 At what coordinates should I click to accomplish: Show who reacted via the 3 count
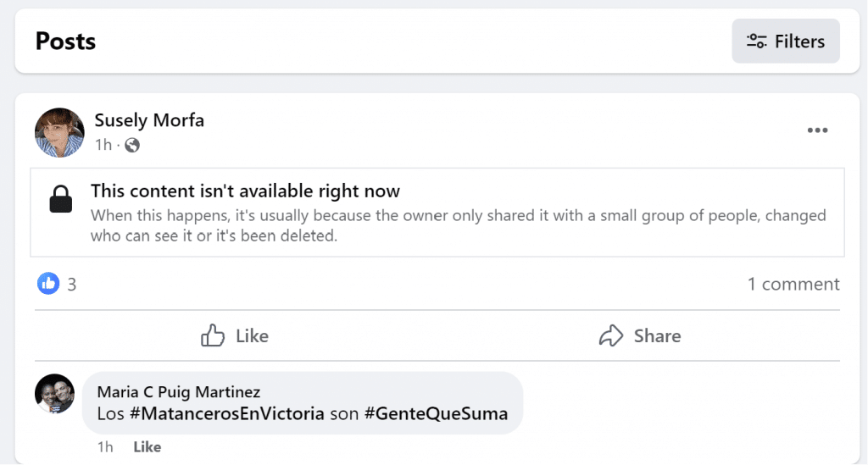pyautogui.click(x=72, y=285)
